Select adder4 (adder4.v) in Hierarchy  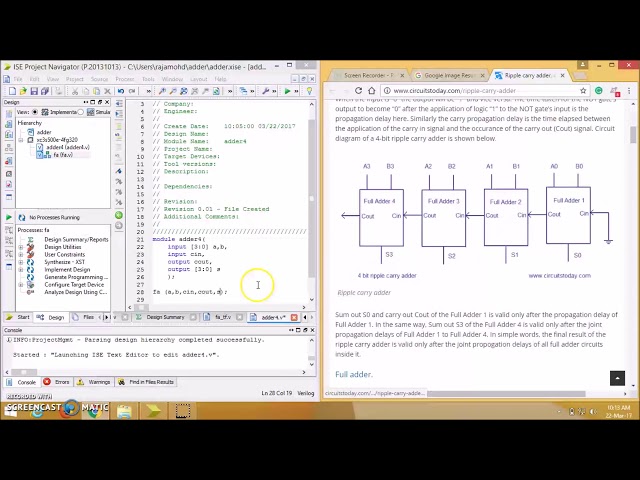tap(68, 147)
